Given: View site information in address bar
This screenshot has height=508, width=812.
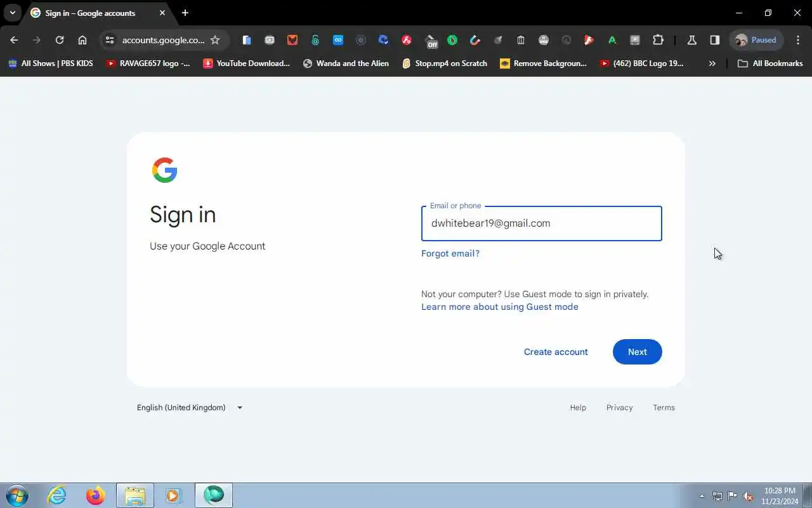Looking at the screenshot, I should point(110,40).
